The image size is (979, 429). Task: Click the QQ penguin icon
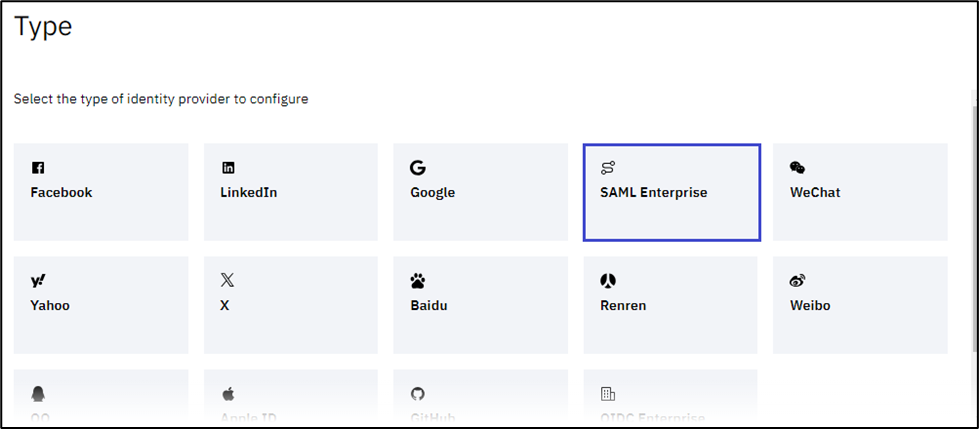coord(38,394)
